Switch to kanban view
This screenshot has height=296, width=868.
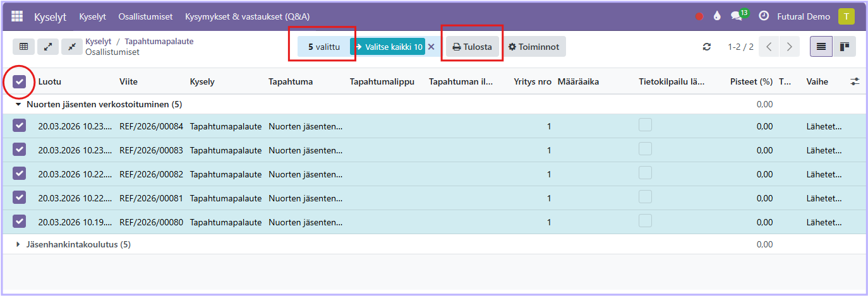[844, 47]
